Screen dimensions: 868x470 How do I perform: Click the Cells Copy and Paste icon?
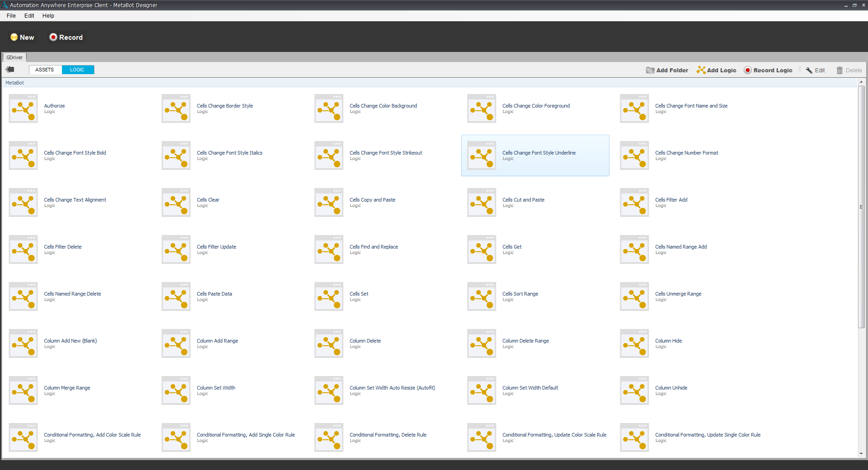(329, 202)
